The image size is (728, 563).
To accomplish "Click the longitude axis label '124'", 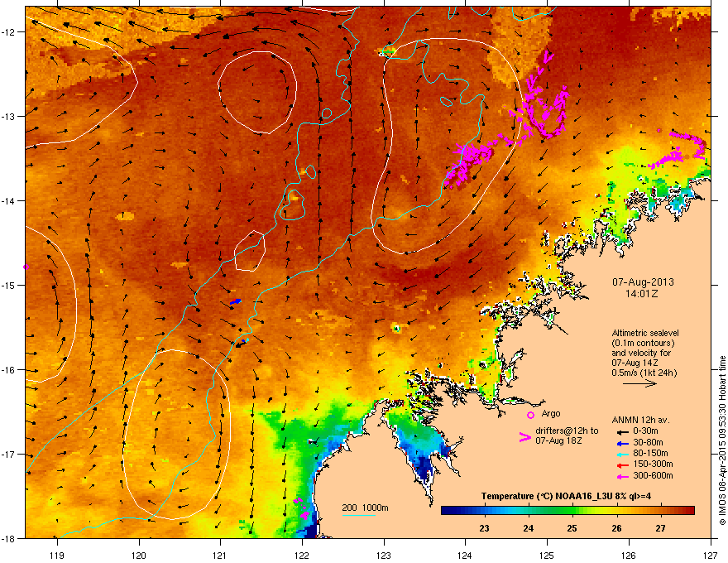I will [465, 555].
